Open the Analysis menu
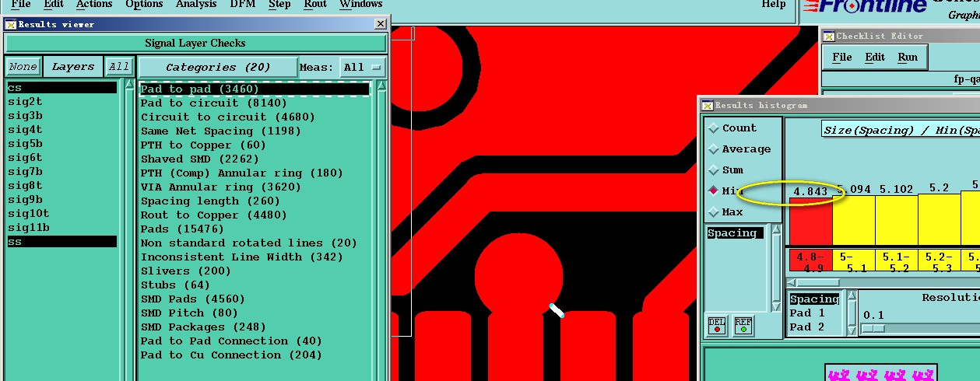 point(196,5)
